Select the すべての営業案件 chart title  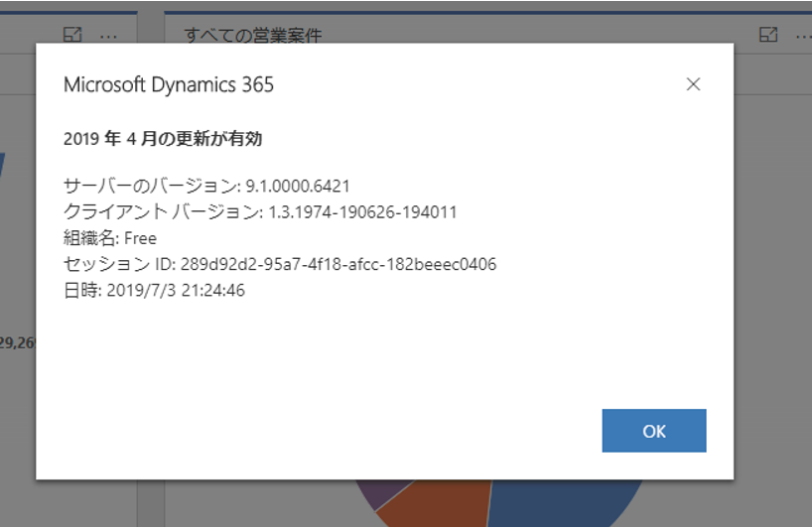pyautogui.click(x=253, y=35)
